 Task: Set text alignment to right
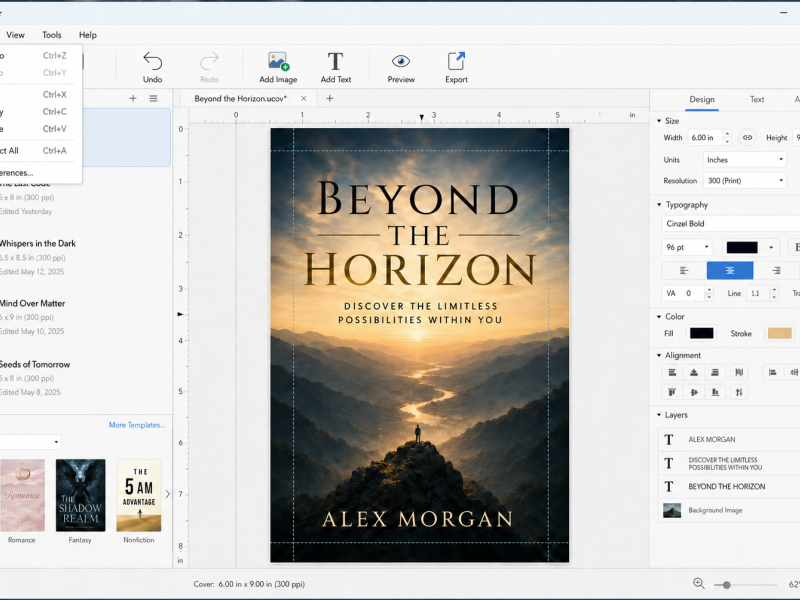point(776,270)
